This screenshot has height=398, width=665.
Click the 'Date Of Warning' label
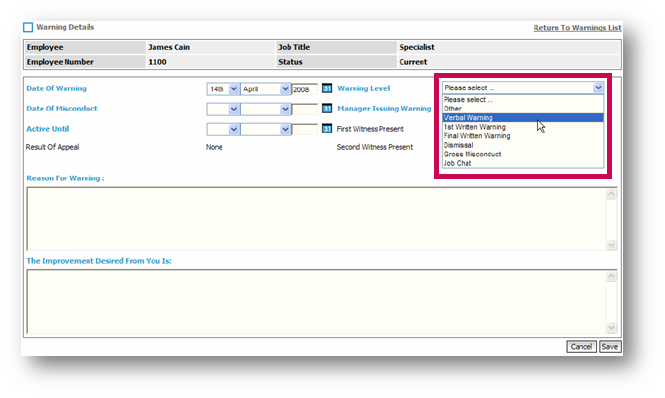pos(56,88)
